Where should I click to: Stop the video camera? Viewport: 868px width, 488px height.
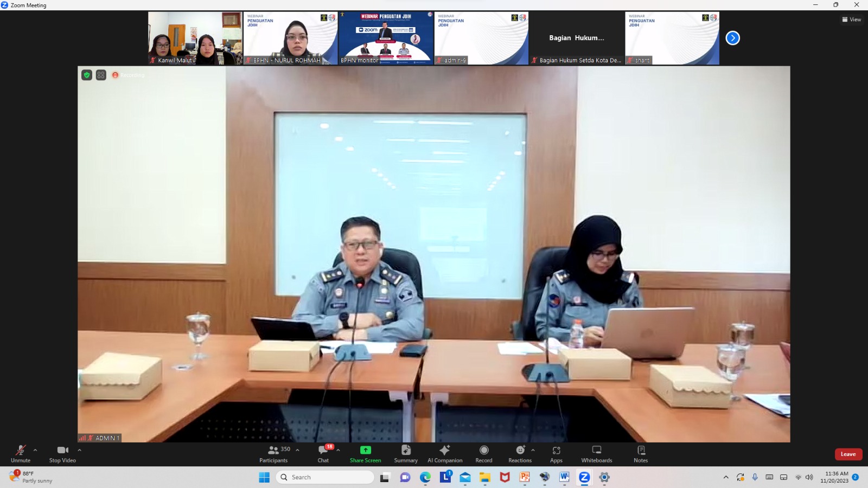[62, 454]
